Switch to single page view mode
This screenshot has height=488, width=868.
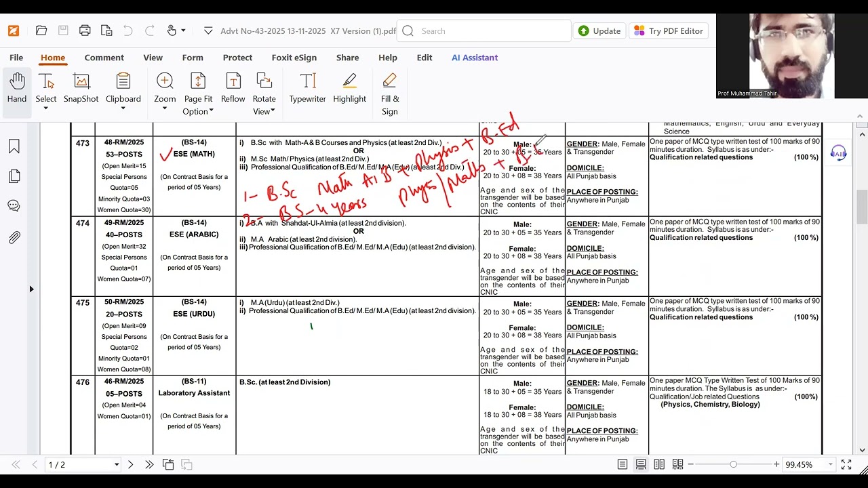622,464
